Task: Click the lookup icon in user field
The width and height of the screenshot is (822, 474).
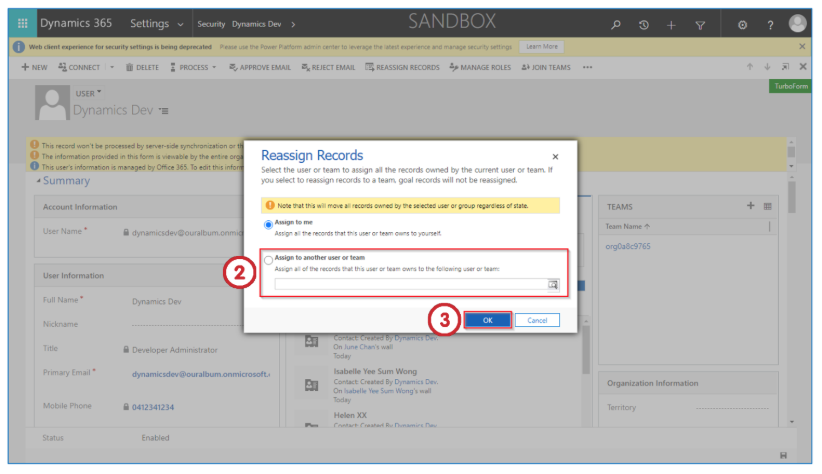Action: click(552, 285)
